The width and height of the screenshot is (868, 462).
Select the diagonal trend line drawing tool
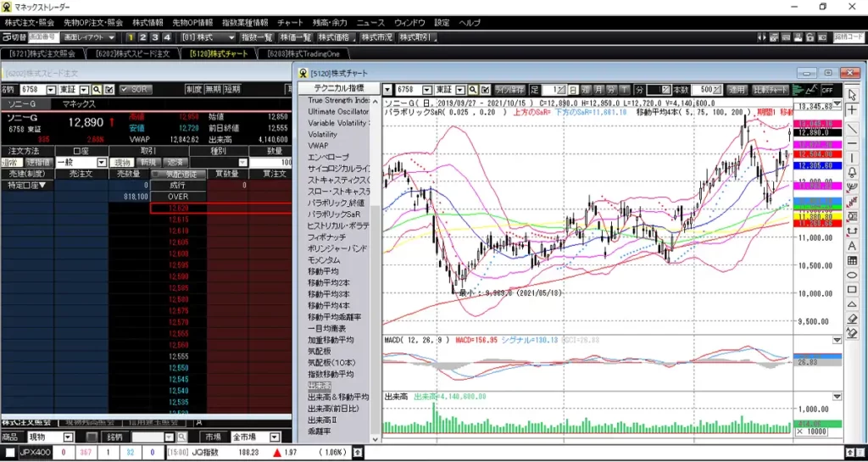click(852, 128)
